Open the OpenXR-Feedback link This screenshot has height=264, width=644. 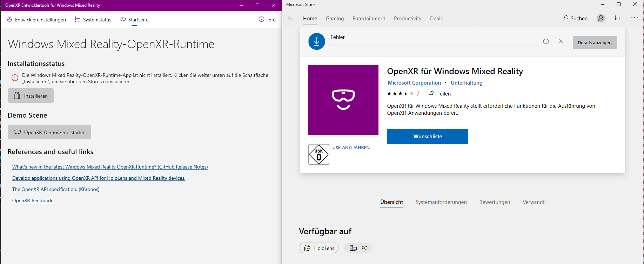click(x=32, y=200)
